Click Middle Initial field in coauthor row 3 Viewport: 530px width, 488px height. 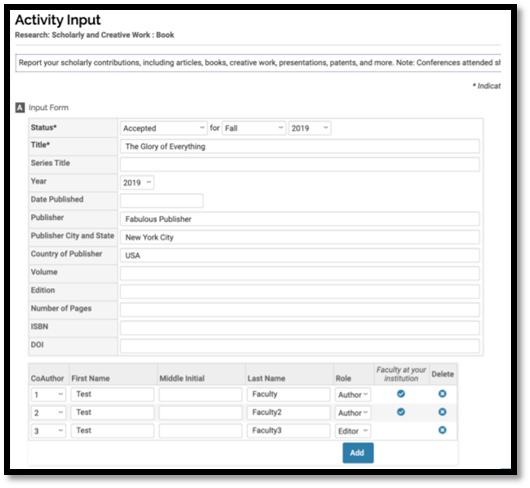201,431
